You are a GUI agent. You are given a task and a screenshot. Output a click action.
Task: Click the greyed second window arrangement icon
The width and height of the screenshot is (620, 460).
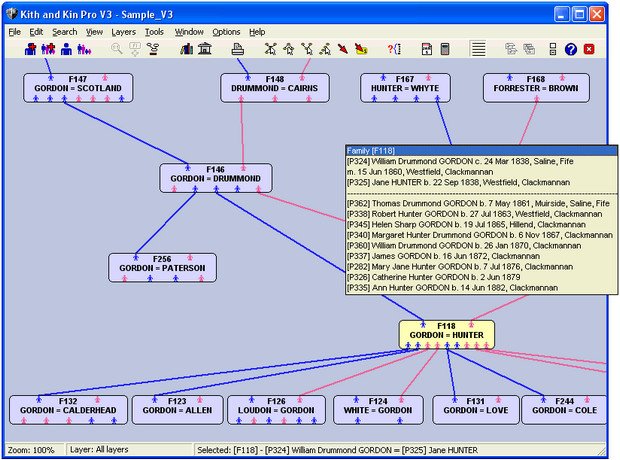click(529, 49)
